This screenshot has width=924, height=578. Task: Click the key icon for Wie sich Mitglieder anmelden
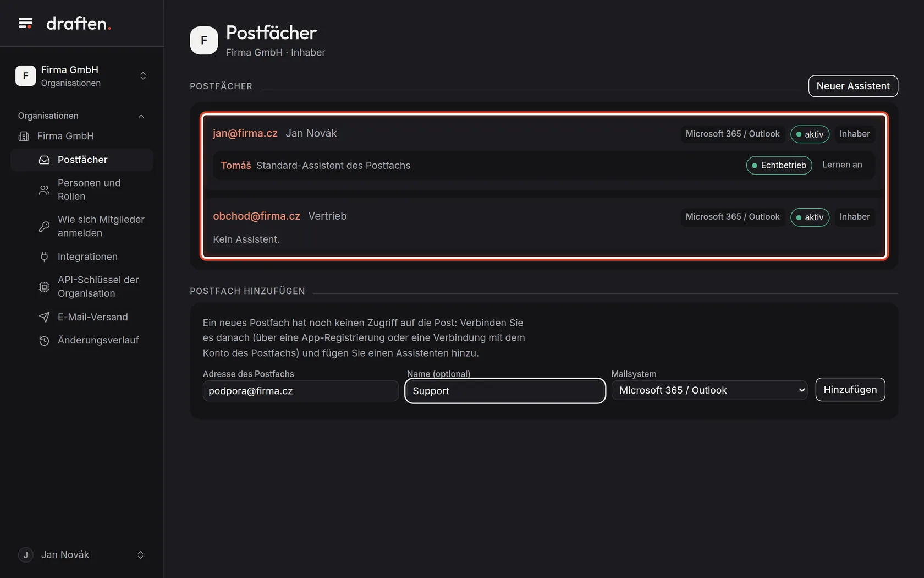tap(44, 226)
